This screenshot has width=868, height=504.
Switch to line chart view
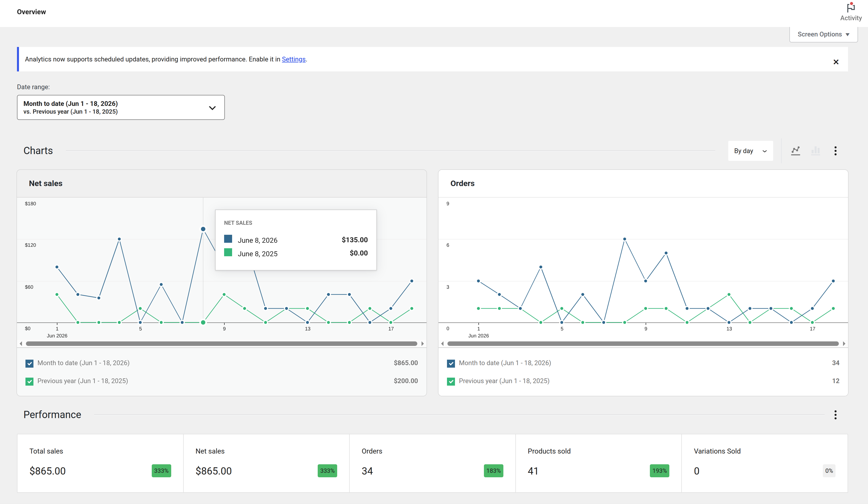(795, 151)
